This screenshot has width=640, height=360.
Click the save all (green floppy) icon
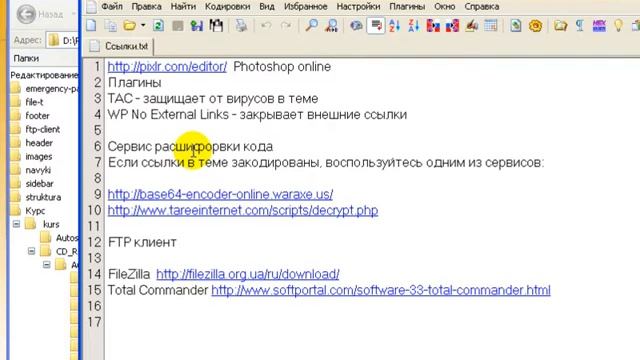tap(197, 26)
